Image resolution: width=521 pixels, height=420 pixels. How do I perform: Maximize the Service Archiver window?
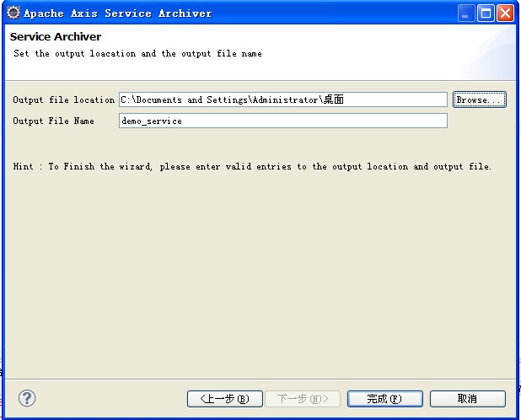(486, 13)
